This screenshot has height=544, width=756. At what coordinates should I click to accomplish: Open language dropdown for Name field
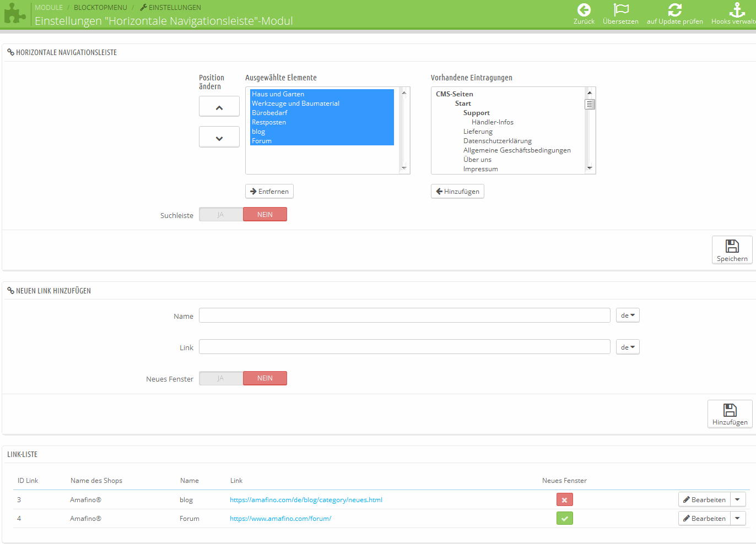pyautogui.click(x=628, y=315)
